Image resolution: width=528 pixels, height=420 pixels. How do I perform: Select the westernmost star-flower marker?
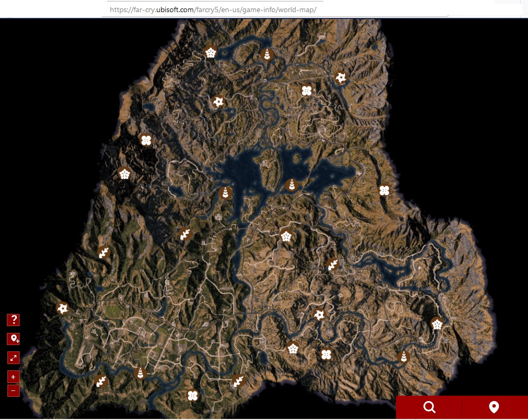click(63, 308)
